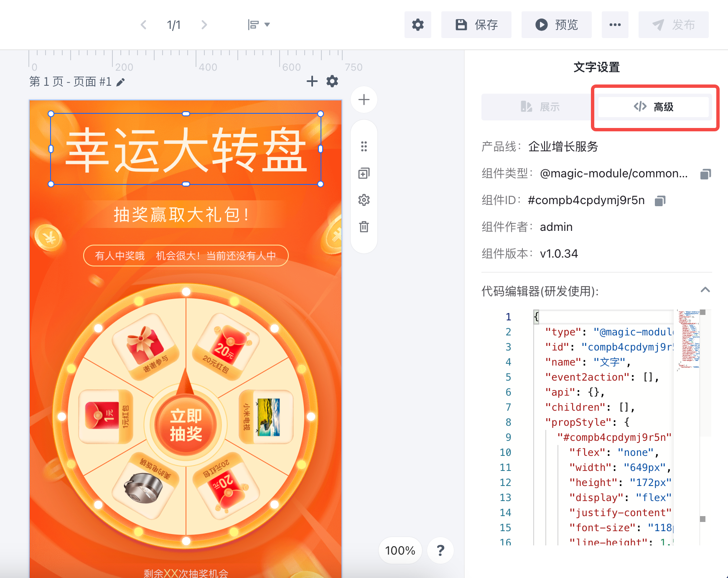
Task: Click line 4 "name" in code editor
Action: coord(587,362)
